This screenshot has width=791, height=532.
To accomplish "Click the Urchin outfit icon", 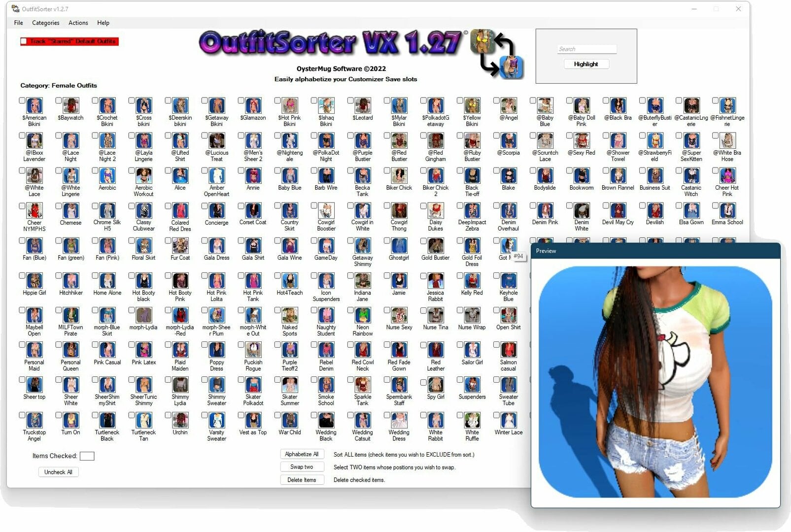I will (x=180, y=420).
